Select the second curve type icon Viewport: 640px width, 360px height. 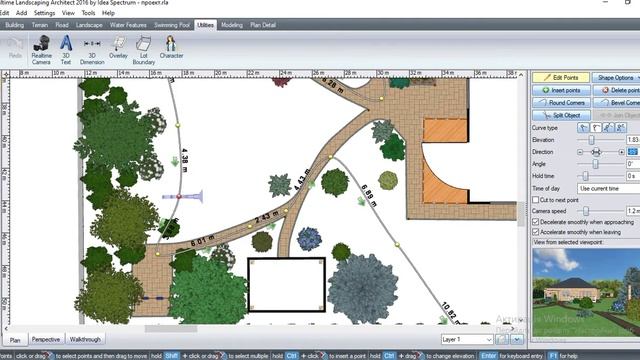(596, 128)
